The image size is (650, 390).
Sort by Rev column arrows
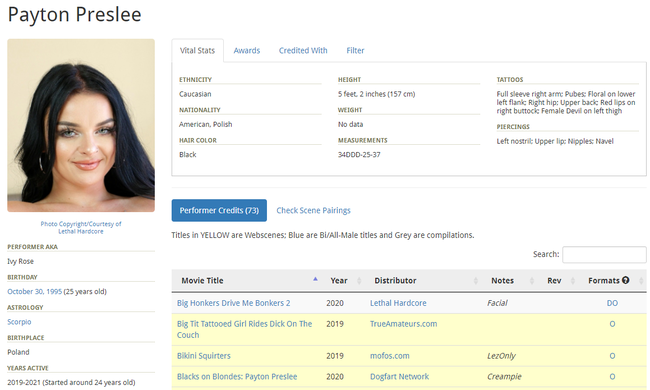pos(573,281)
